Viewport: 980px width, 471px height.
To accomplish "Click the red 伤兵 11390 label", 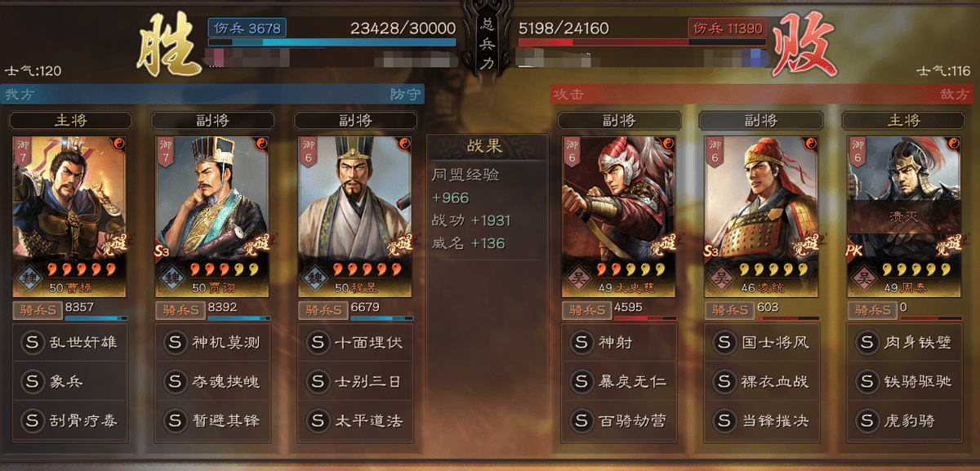I will (726, 28).
